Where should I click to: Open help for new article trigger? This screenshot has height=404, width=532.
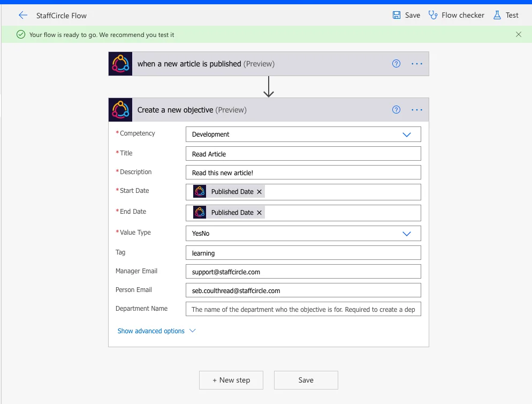click(396, 64)
